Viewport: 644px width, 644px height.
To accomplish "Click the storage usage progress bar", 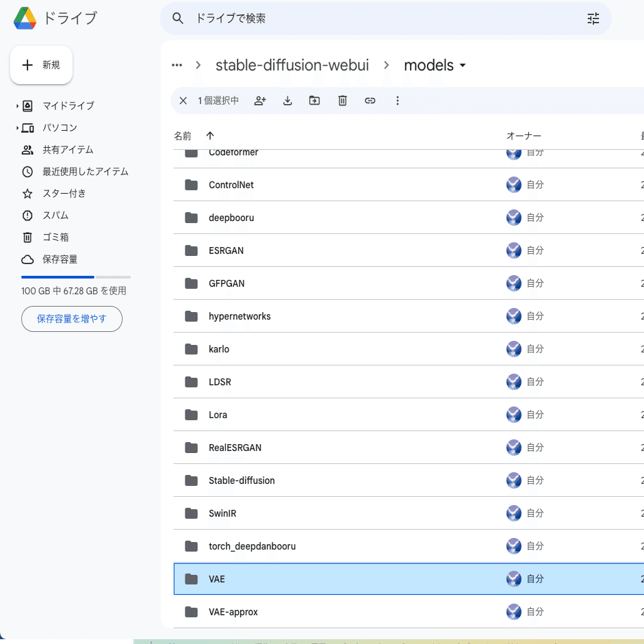I will [76, 277].
